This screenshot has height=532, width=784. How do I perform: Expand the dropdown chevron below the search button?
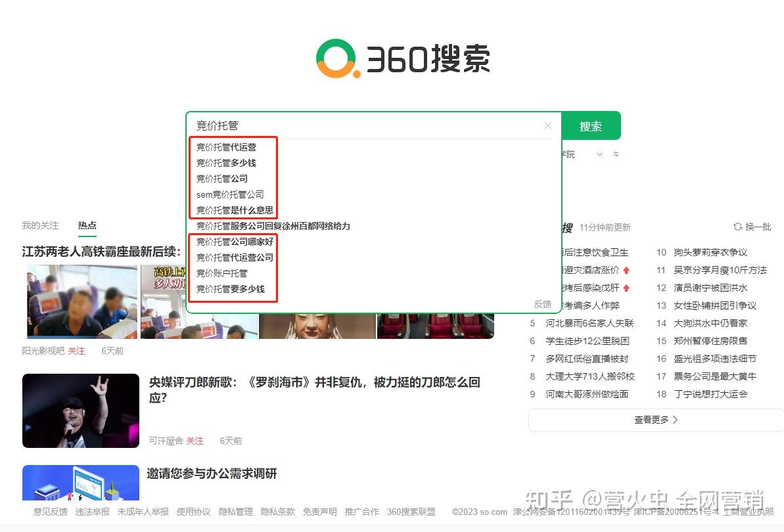(599, 154)
